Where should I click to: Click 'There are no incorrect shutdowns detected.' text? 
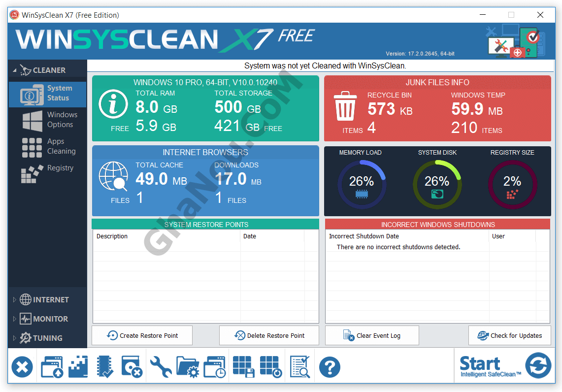point(398,247)
